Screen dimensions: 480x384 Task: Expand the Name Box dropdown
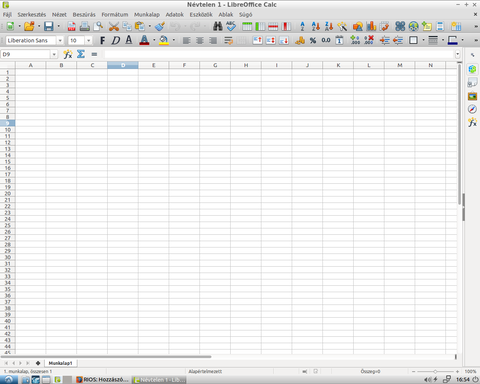[x=54, y=54]
